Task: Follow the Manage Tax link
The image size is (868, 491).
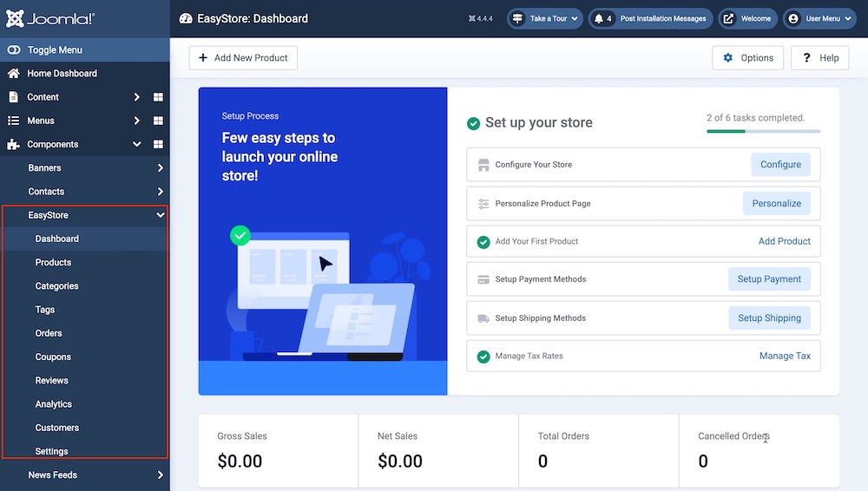Action: point(785,356)
